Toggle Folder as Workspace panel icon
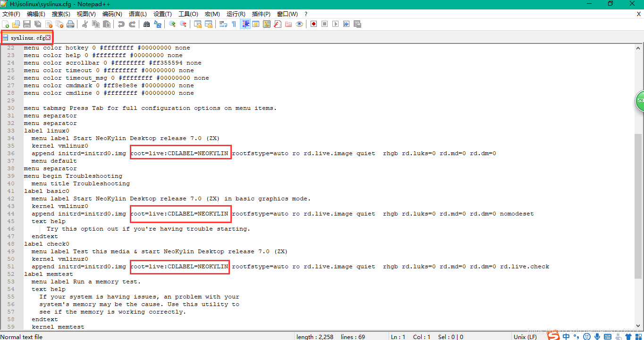Viewport: 644px width, 340px height. [288, 24]
